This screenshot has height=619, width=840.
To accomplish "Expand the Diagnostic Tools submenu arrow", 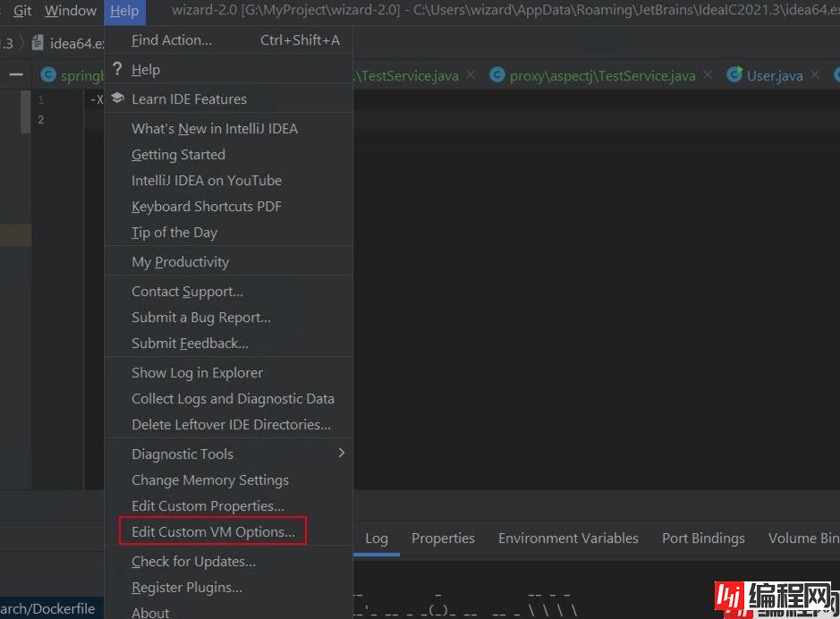I will 341,454.
